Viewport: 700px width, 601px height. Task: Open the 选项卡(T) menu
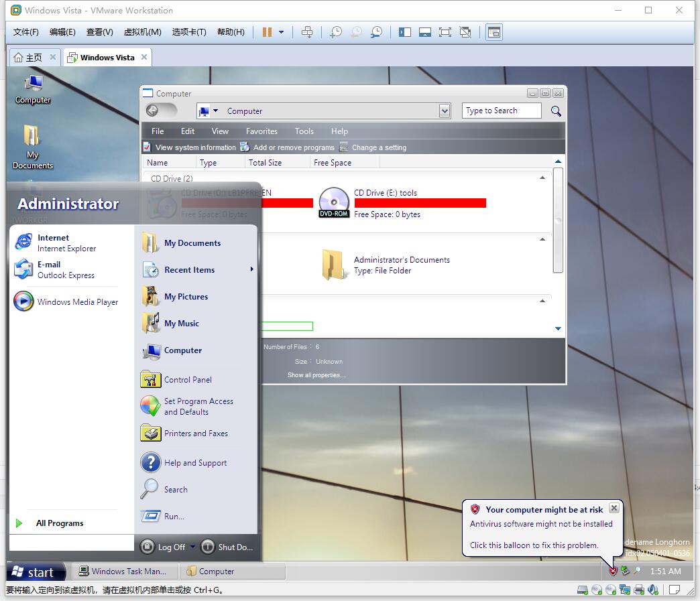click(189, 32)
